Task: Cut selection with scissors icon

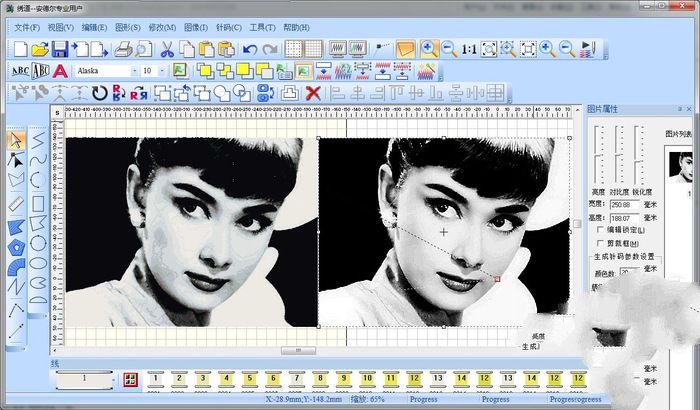Action: click(x=167, y=49)
